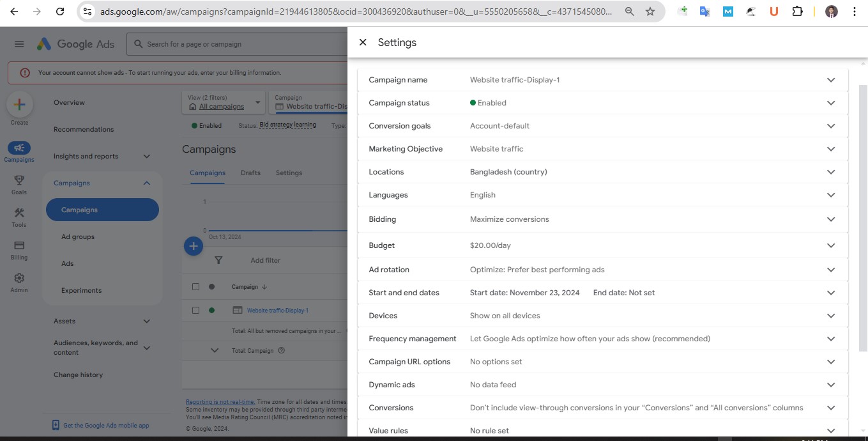Screen dimensions: 868x441
Task: Click the blue add campaign plus button
Action: (194, 246)
